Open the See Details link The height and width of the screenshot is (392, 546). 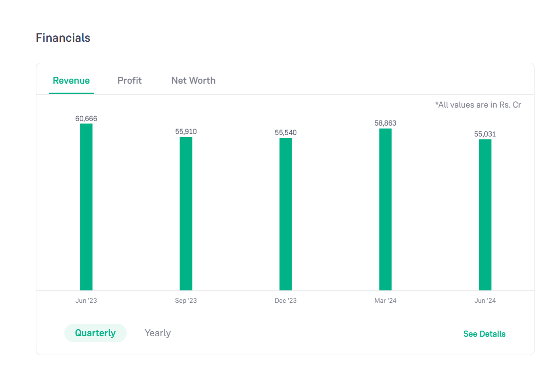point(484,334)
